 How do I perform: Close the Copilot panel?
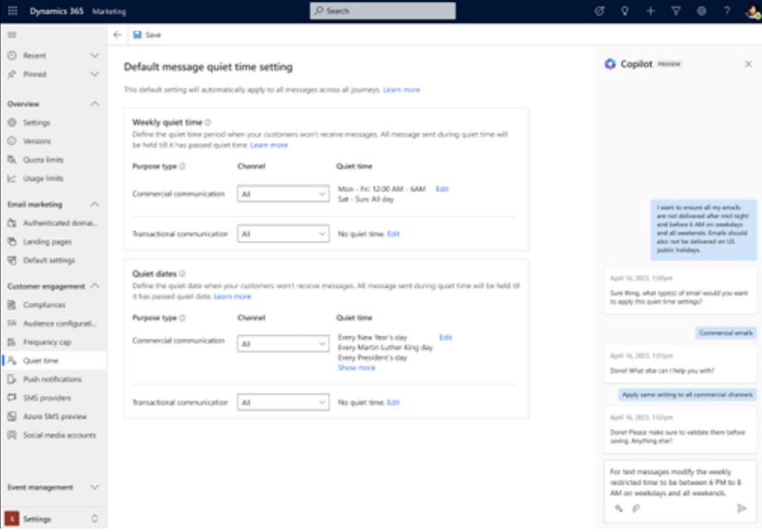tap(748, 63)
